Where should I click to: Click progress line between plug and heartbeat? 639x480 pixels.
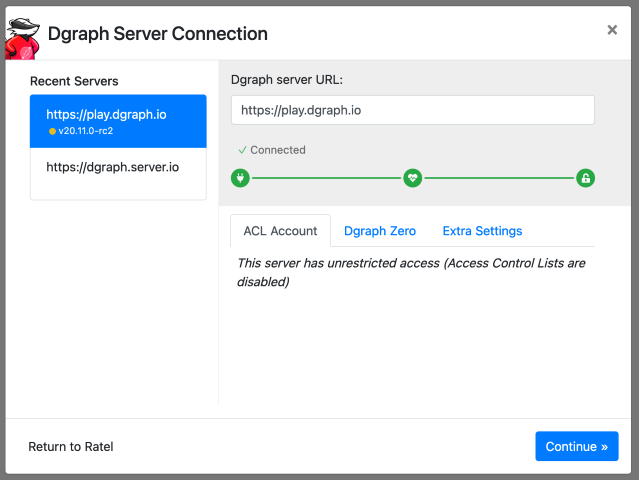pyautogui.click(x=326, y=178)
